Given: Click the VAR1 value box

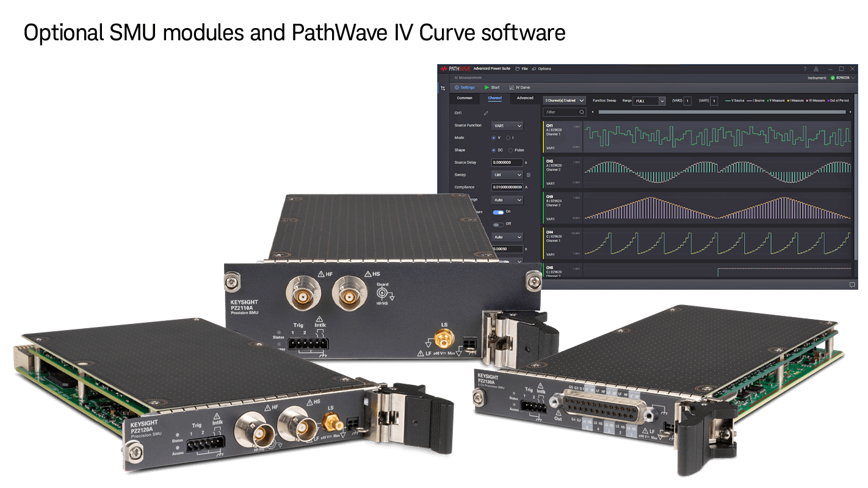Looking at the screenshot, I should pyautogui.click(x=714, y=101).
